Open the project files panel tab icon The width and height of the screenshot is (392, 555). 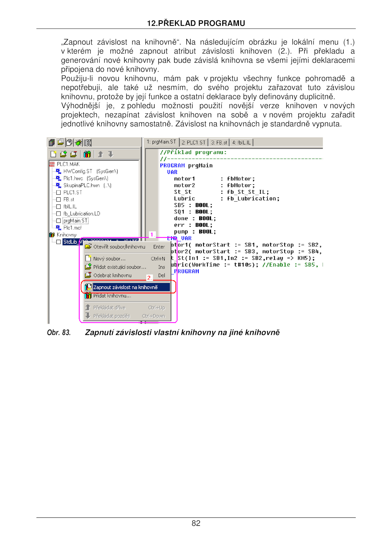pyautogui.click(x=51, y=142)
